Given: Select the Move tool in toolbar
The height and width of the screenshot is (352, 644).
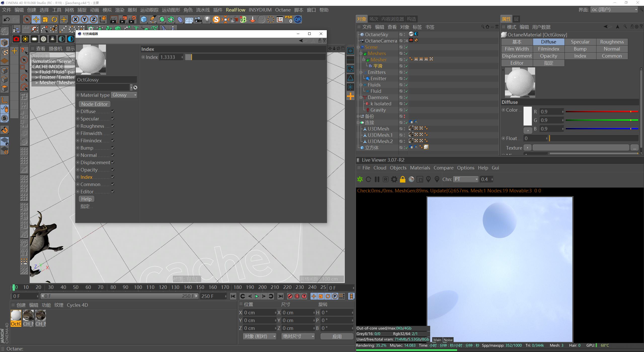Looking at the screenshot, I should [x=36, y=19].
